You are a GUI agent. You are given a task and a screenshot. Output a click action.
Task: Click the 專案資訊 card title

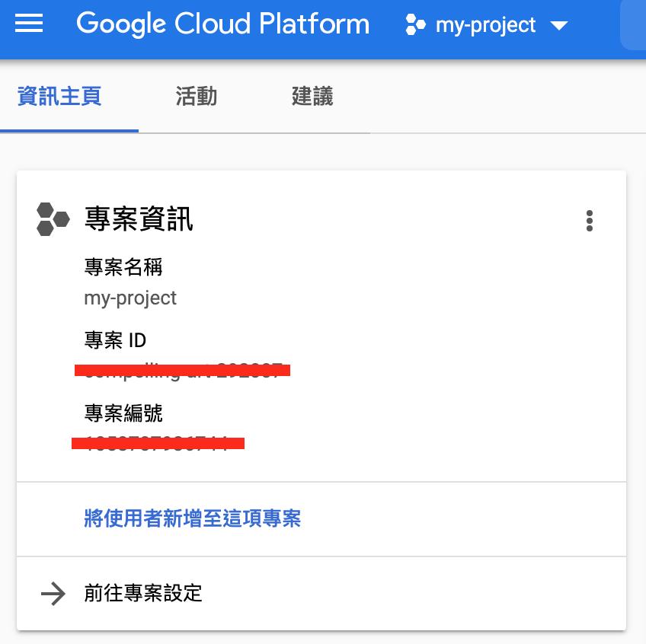coord(139,218)
